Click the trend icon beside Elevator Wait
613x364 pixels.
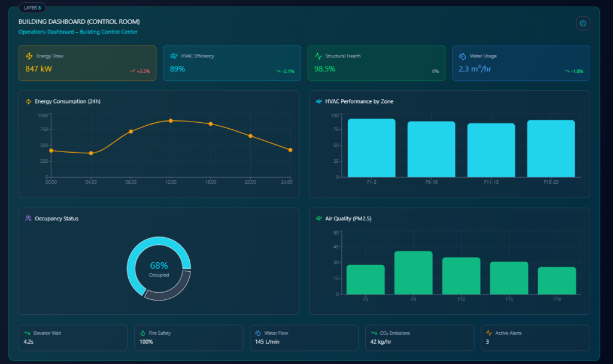click(27, 333)
